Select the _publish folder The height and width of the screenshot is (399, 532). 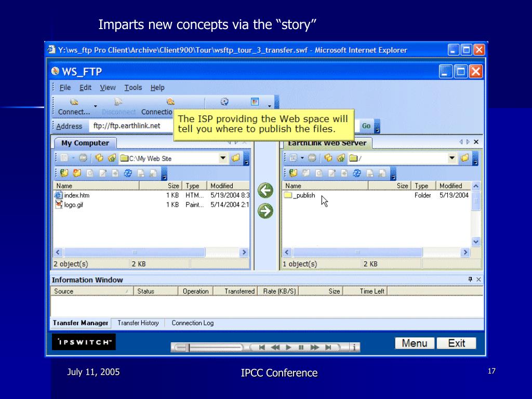click(300, 195)
